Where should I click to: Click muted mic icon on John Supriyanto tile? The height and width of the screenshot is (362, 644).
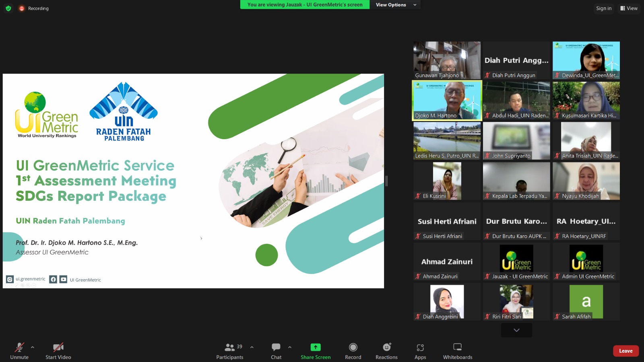487,156
